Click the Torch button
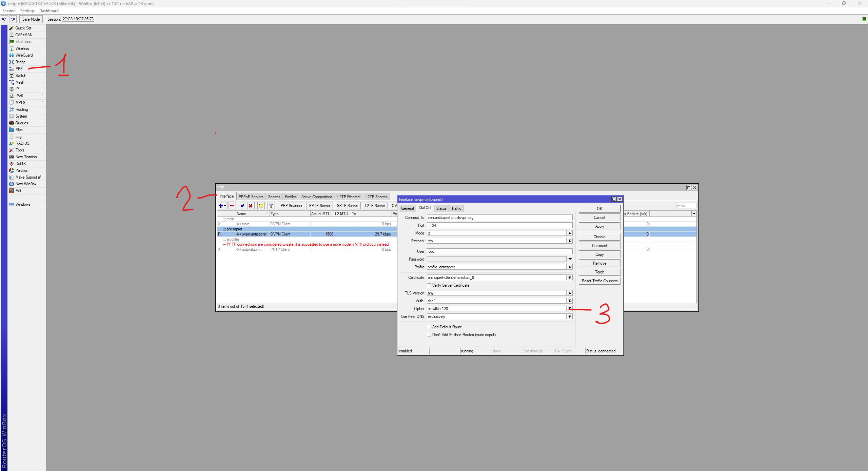The width and height of the screenshot is (868, 471). (x=599, y=272)
